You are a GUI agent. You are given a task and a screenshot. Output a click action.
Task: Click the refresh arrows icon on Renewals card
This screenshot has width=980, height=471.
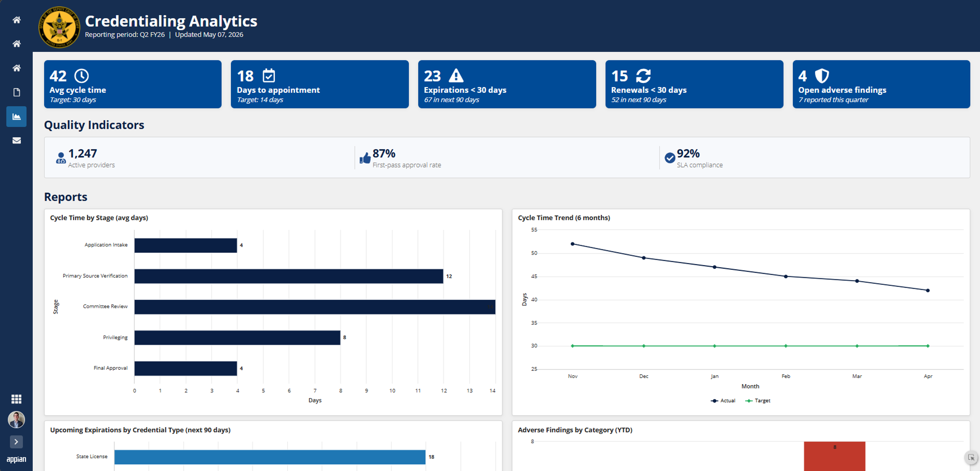click(643, 76)
